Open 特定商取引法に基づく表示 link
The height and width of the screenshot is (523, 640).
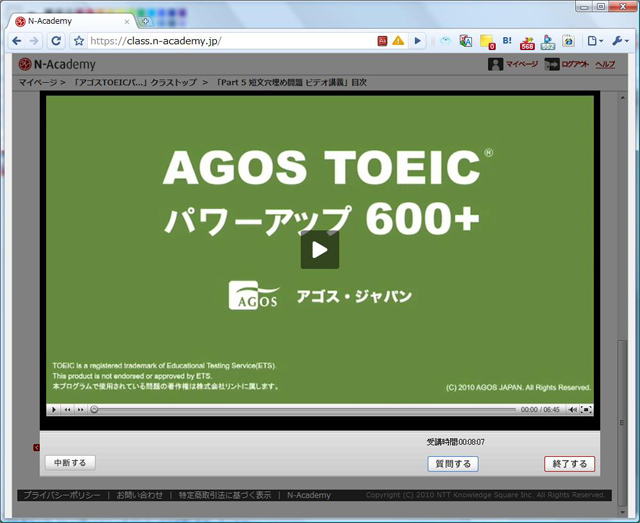tap(225, 495)
